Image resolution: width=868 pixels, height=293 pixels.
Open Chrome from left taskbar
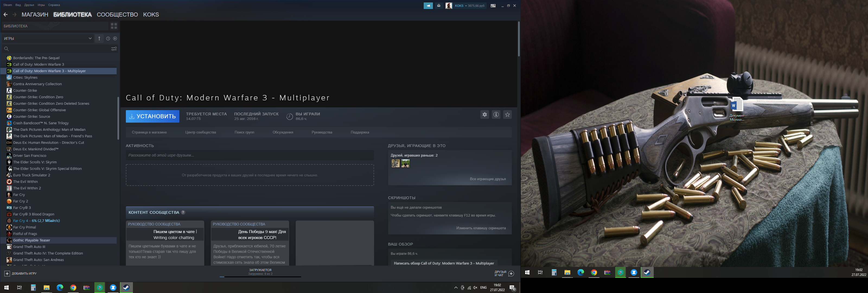click(73, 288)
